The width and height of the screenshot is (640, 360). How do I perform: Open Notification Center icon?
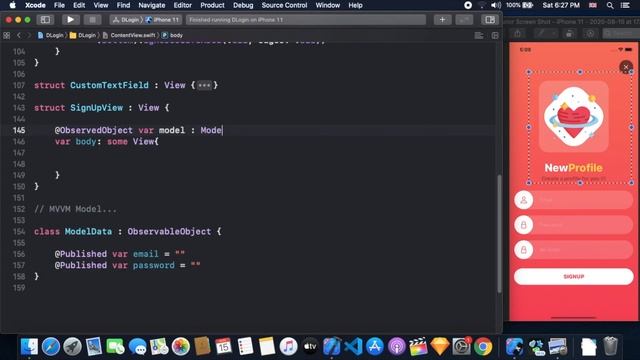click(x=625, y=5)
